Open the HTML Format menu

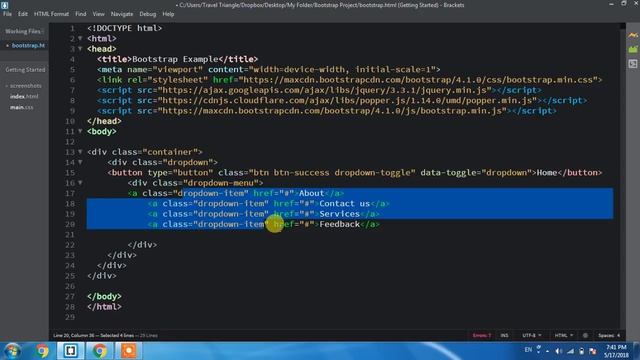[x=51, y=14]
